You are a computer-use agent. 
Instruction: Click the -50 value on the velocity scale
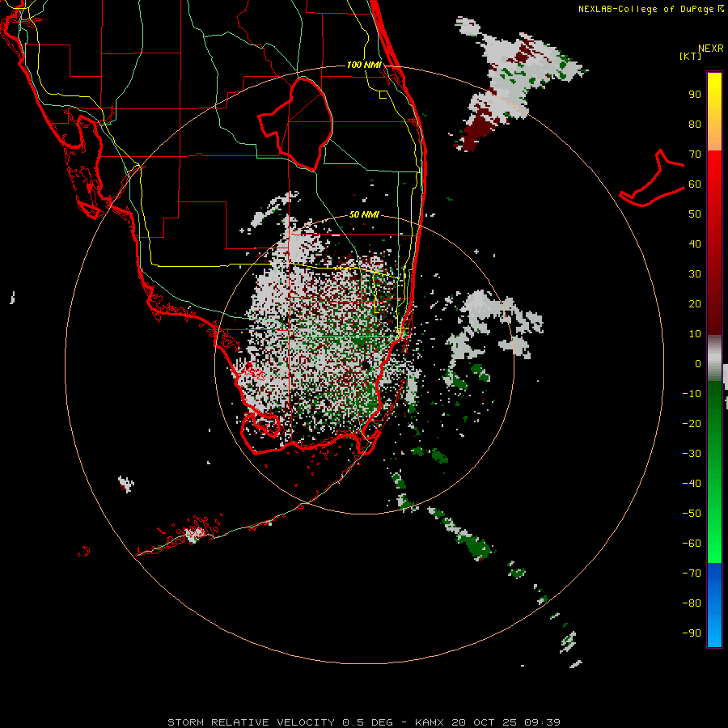click(x=692, y=514)
